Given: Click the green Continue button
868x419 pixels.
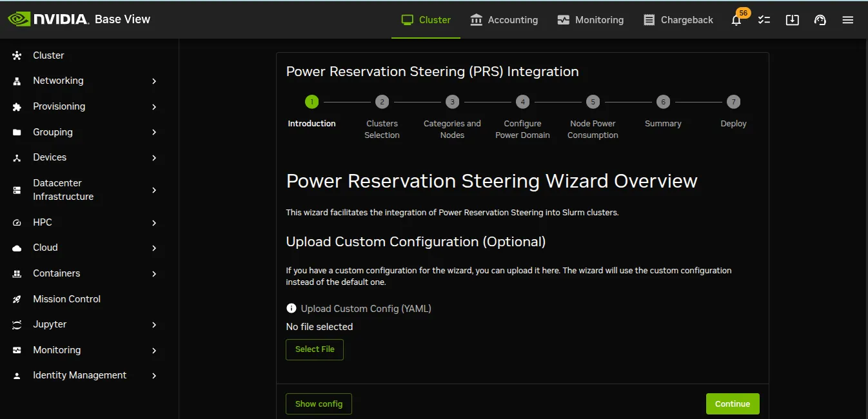Looking at the screenshot, I should [x=733, y=404].
